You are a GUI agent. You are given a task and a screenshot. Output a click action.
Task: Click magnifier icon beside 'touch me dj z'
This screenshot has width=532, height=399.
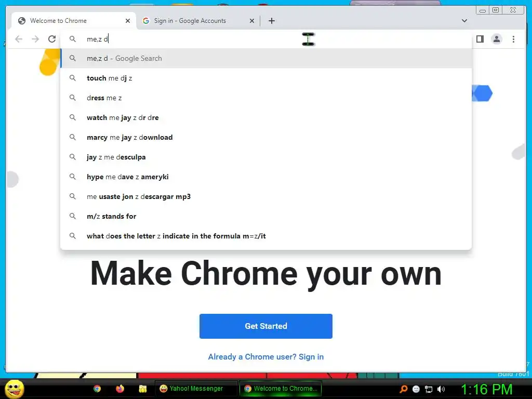click(73, 78)
